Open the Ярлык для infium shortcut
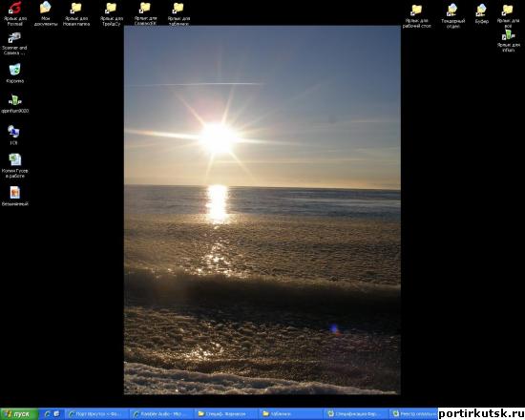The height and width of the screenshot is (420, 525). [508, 40]
